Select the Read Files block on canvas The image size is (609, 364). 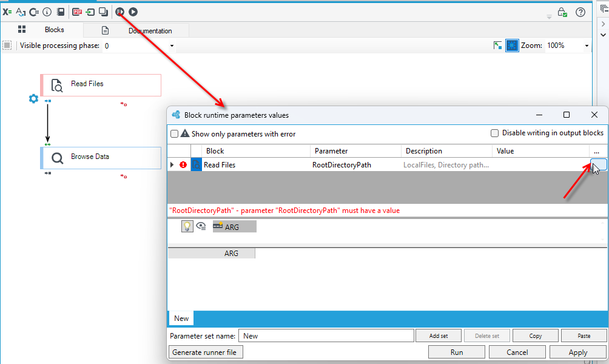click(101, 85)
